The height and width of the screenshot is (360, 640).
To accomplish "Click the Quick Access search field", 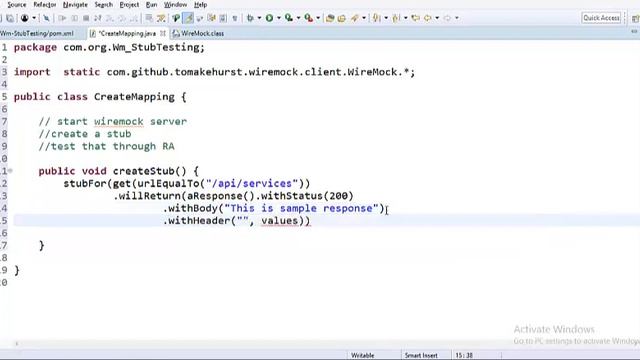I will 601,18.
